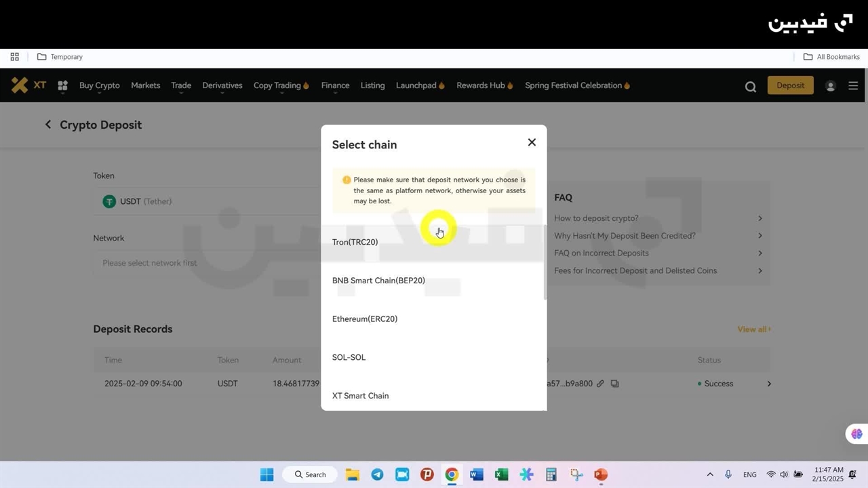Click the search magnifier icon in header
This screenshot has width=868, height=488.
pyautogui.click(x=750, y=87)
